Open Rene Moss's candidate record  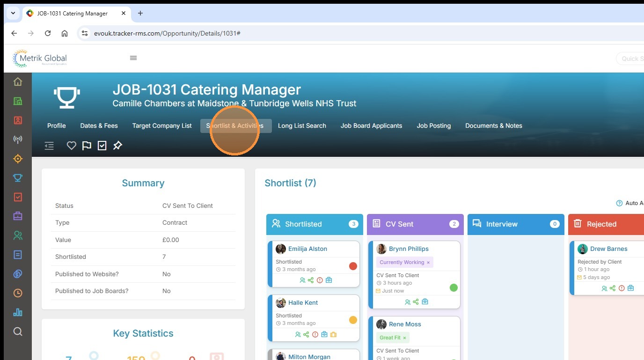click(405, 324)
